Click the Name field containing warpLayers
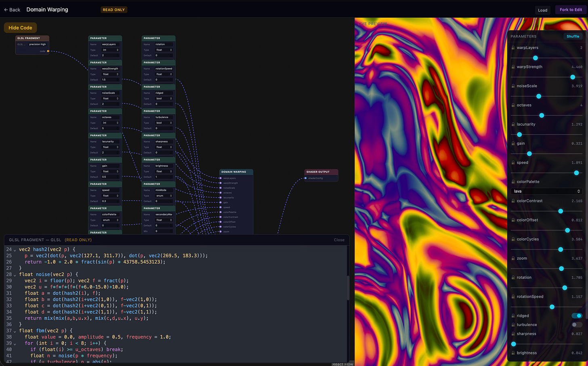 pos(110,44)
